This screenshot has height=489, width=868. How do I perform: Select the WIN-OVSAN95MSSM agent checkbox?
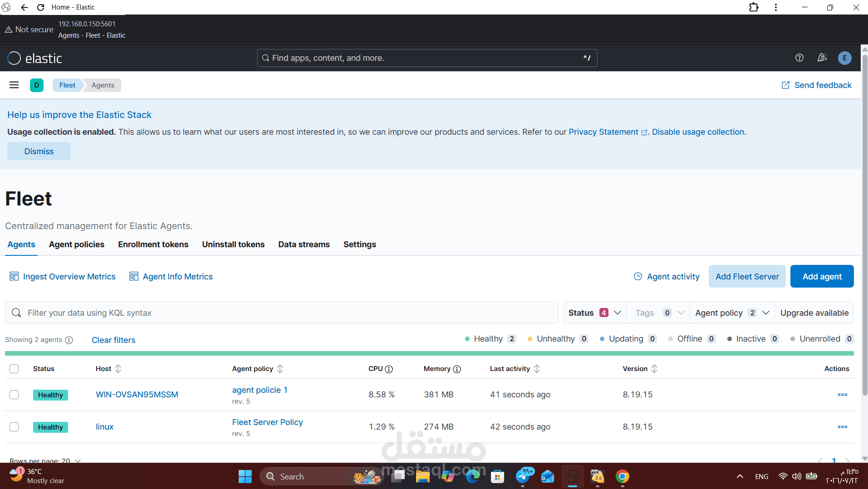click(14, 395)
